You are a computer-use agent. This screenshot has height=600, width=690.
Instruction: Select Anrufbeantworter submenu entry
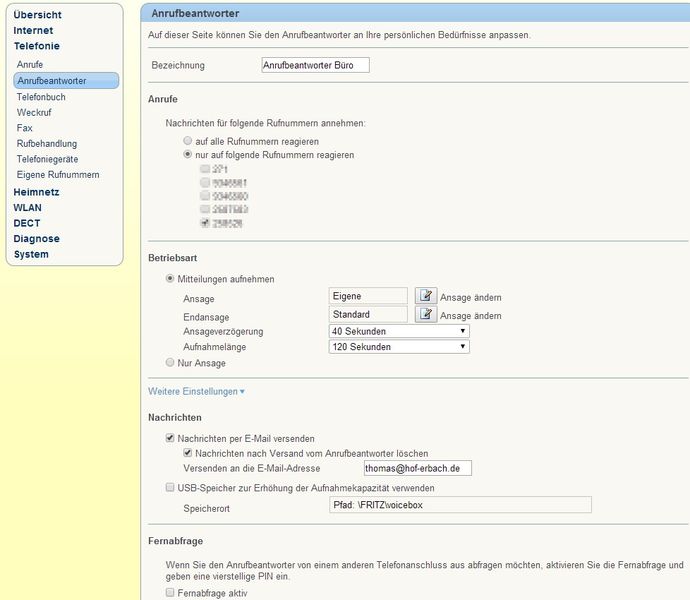pyautogui.click(x=66, y=81)
